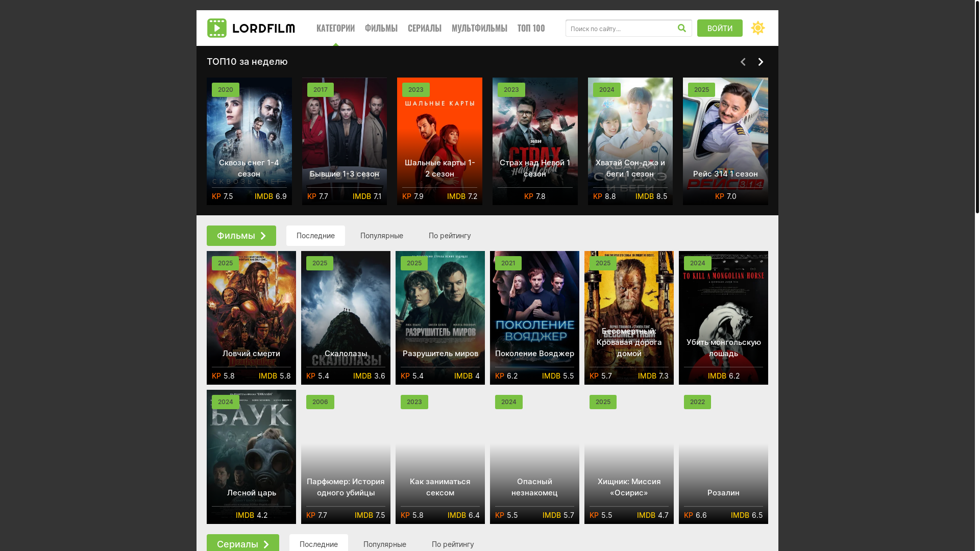Toggle the sun light-theme icon
This screenshot has height=551, width=980.
757,28
